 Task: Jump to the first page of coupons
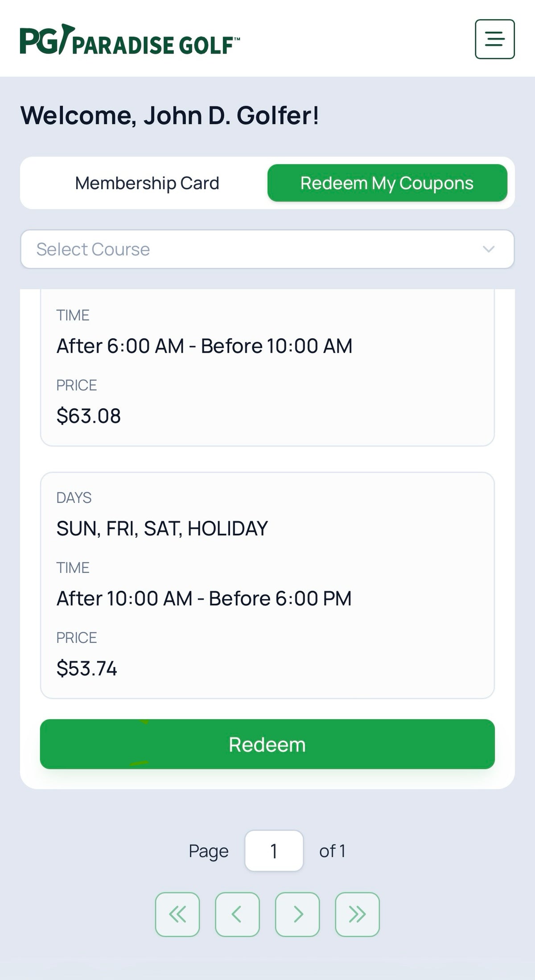click(x=177, y=914)
